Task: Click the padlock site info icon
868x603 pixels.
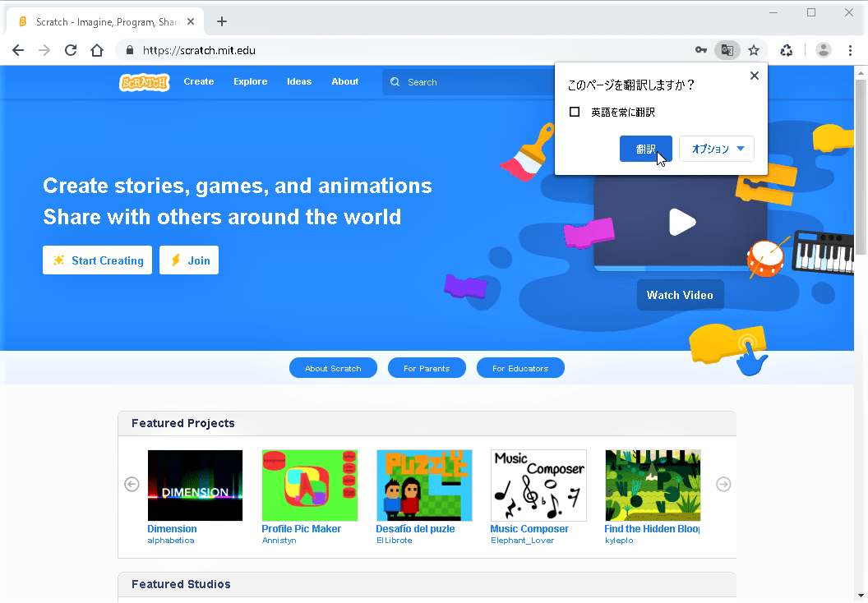Action: [x=130, y=50]
